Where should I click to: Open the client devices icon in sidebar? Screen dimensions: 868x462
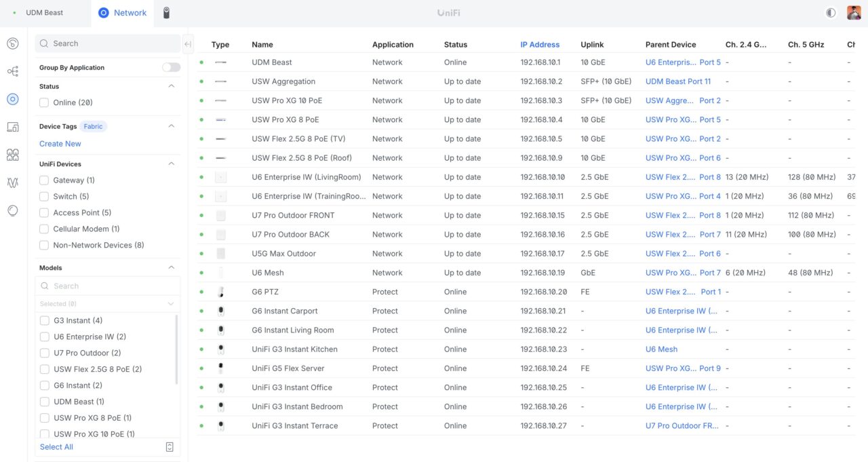[12, 127]
